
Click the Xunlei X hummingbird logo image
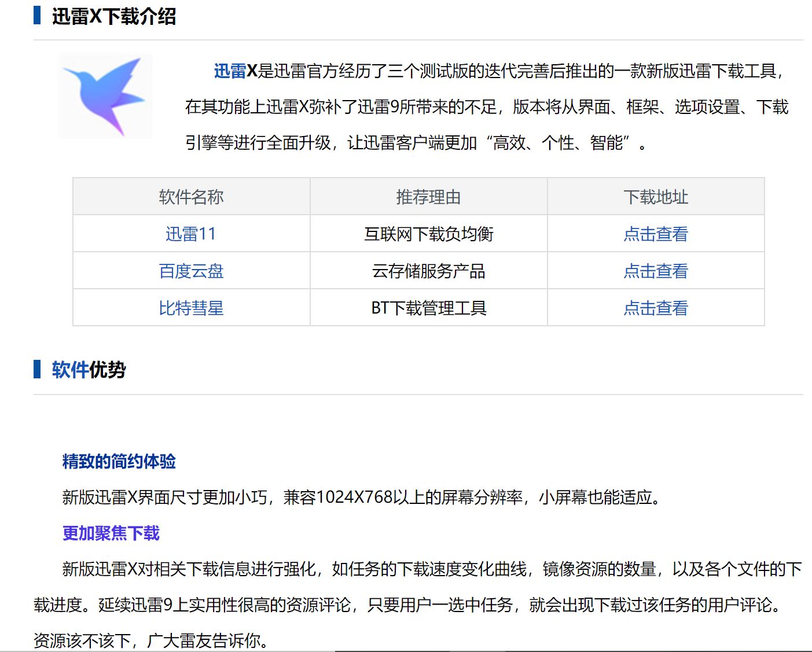105,96
